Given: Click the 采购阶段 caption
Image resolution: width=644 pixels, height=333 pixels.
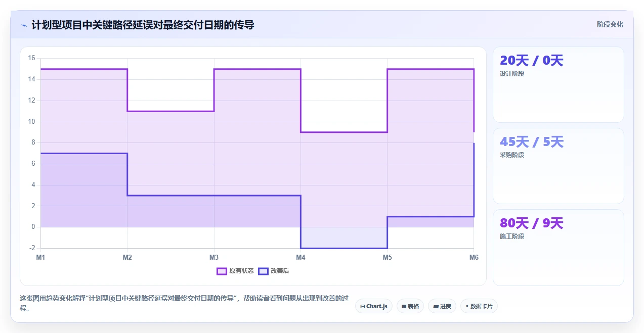Looking at the screenshot, I should [512, 155].
